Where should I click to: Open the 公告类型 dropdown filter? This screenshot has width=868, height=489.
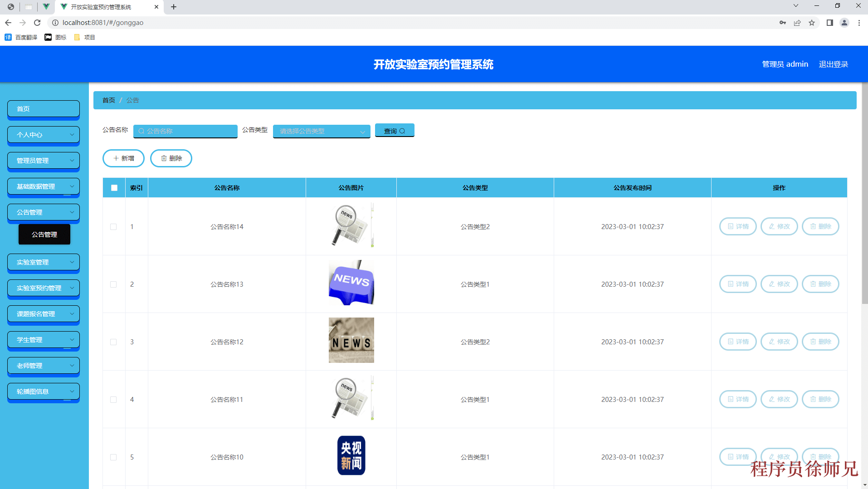(x=322, y=131)
